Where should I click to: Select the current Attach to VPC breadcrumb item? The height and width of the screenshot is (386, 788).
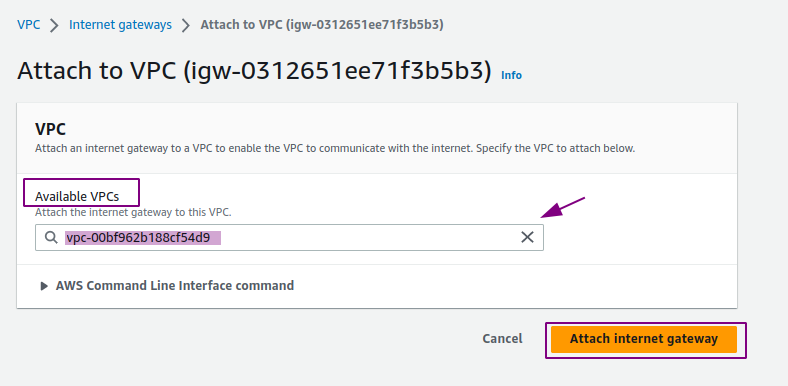[x=322, y=25]
